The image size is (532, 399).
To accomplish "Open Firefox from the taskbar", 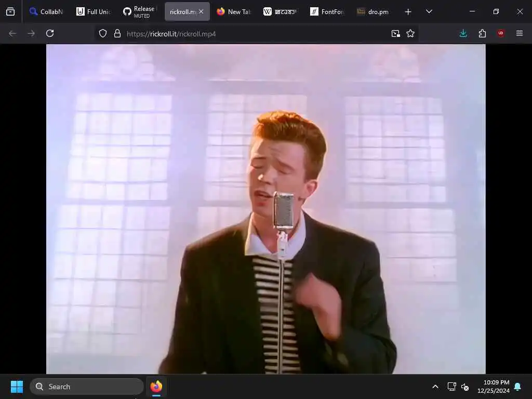I will [156, 387].
